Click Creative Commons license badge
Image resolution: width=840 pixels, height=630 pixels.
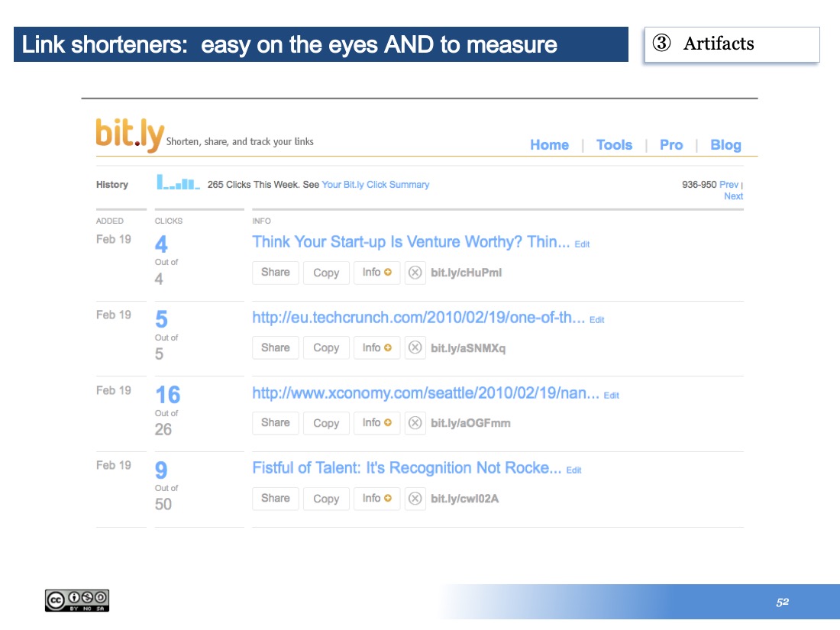[77, 600]
